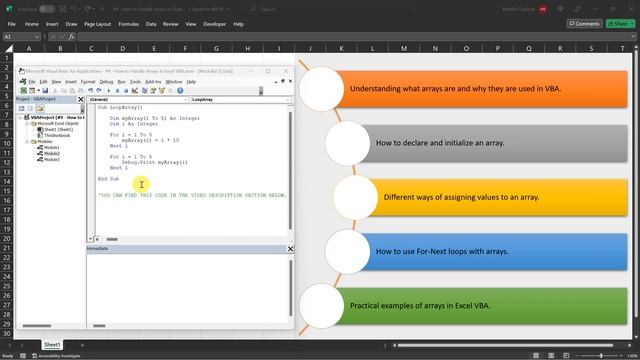The height and width of the screenshot is (360, 640).
Task: Toggle Design Mode icon in VBA toolbar
Action: point(135,91)
